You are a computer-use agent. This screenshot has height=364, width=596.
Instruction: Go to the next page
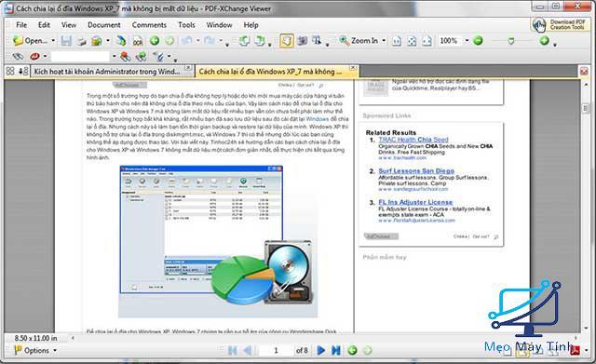click(x=320, y=350)
